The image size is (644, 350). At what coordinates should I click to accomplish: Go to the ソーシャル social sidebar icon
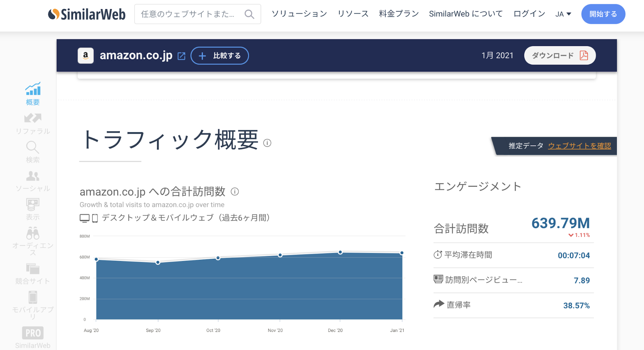(33, 176)
